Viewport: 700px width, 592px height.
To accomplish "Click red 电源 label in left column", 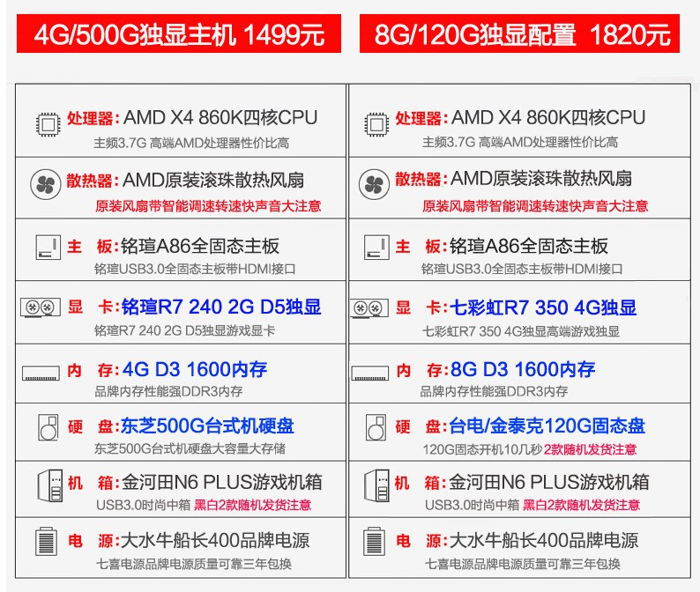I will point(93,541).
